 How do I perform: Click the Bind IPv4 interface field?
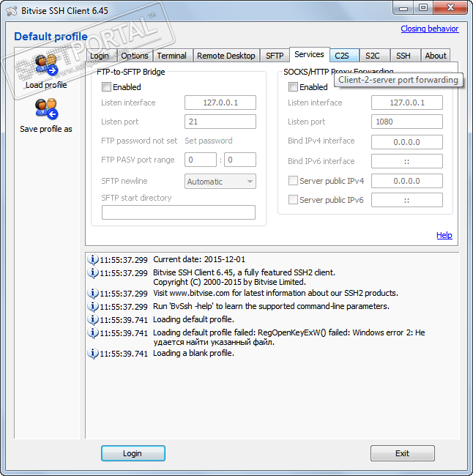click(x=407, y=142)
